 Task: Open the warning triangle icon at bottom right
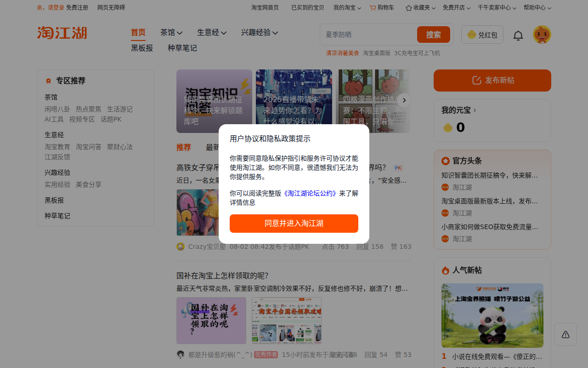point(565,334)
